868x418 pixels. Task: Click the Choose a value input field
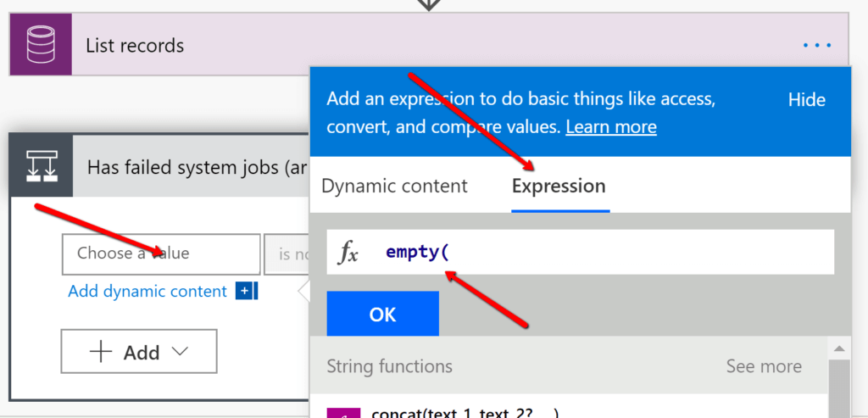pyautogui.click(x=161, y=254)
